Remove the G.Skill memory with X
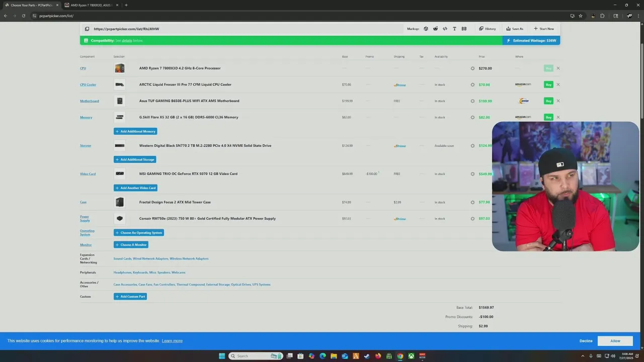 (558, 117)
